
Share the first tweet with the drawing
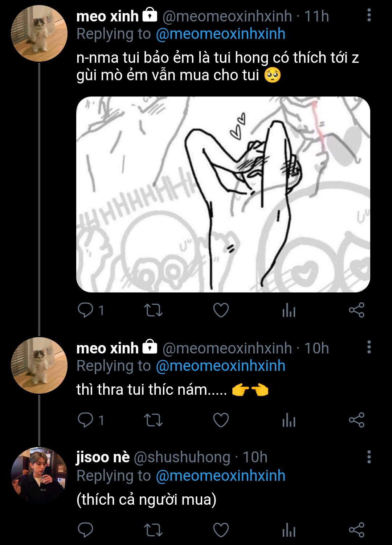click(356, 310)
